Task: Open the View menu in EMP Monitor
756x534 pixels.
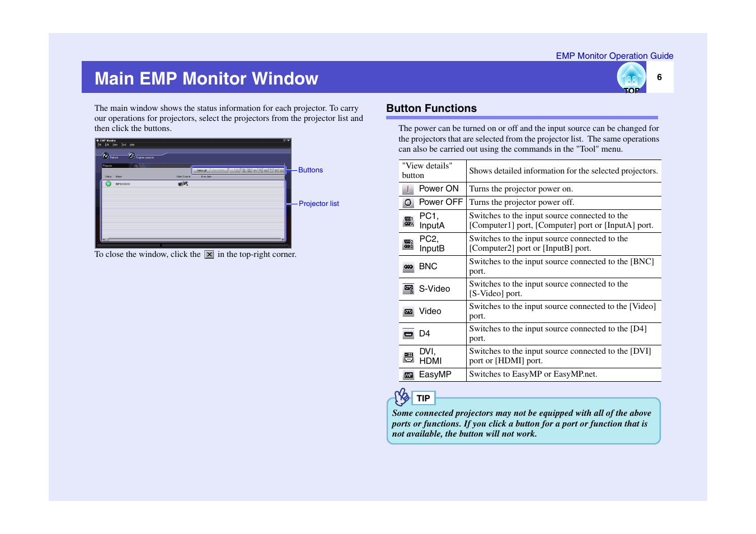Action: (115, 144)
